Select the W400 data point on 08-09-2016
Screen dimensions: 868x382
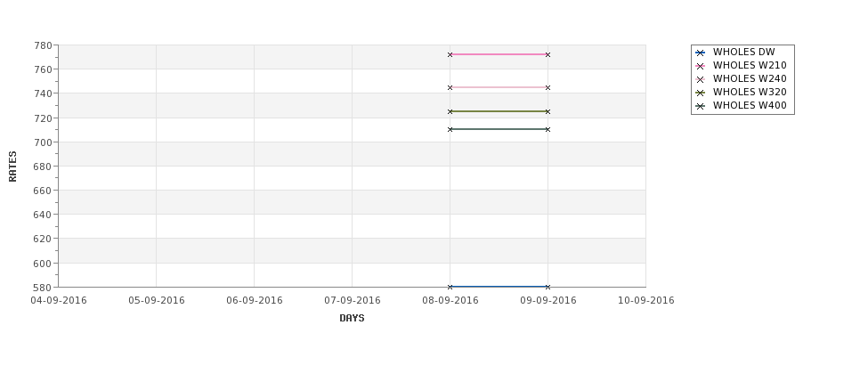[450, 129]
